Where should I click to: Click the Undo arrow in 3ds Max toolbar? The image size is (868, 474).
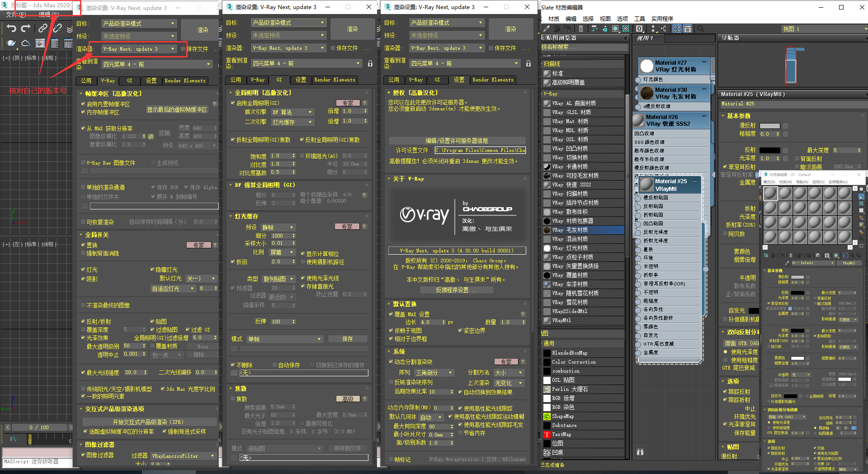[11, 28]
